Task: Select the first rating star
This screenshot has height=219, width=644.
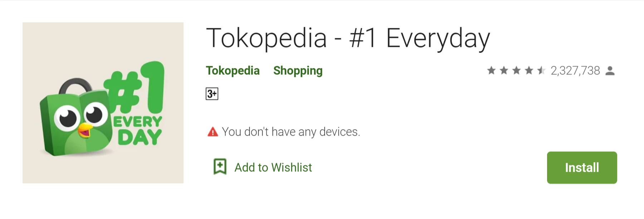Action: 492,70
